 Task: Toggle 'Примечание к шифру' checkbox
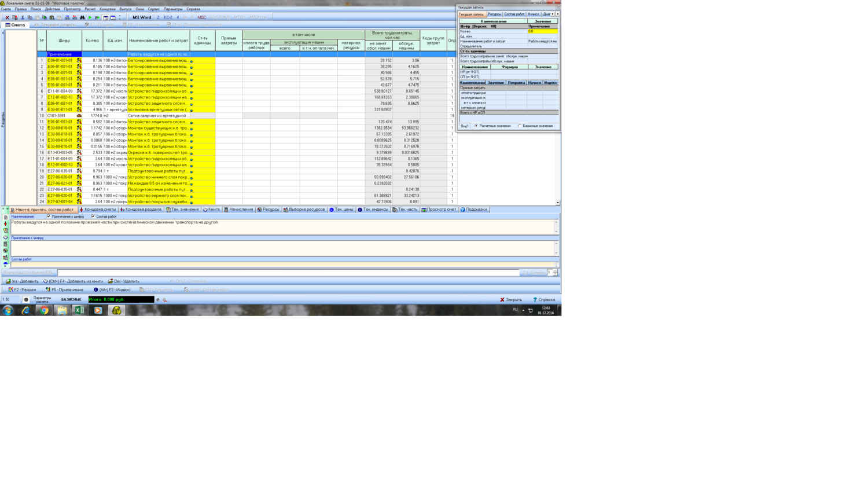tap(49, 217)
